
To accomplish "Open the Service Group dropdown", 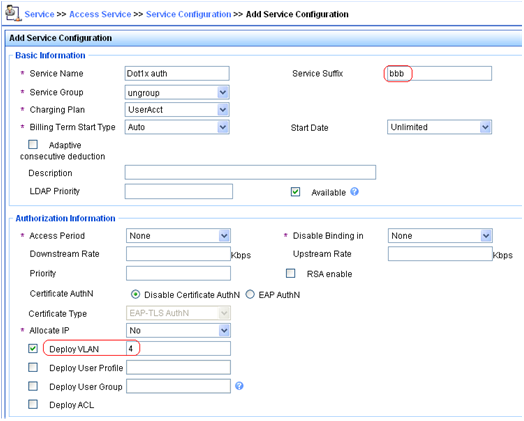I will 177,93.
